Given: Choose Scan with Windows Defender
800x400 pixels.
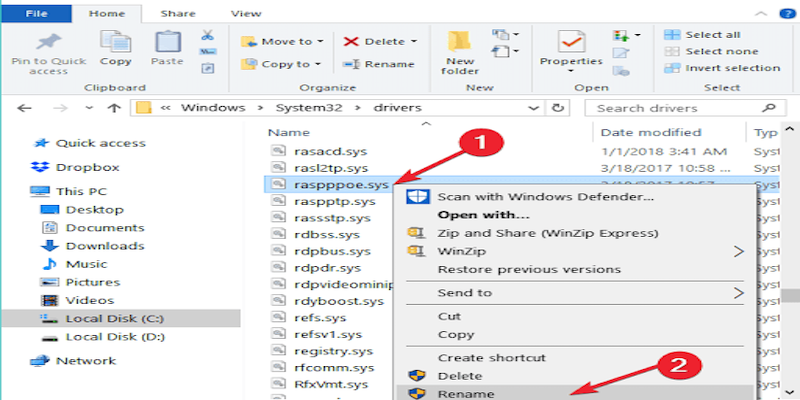Looking at the screenshot, I should (546, 196).
